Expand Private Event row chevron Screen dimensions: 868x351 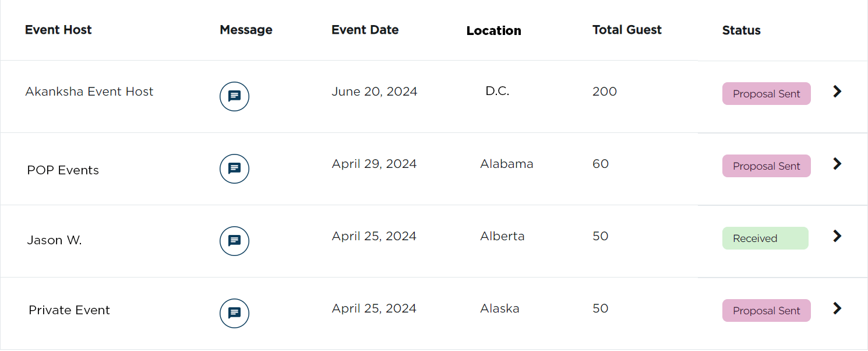(837, 308)
